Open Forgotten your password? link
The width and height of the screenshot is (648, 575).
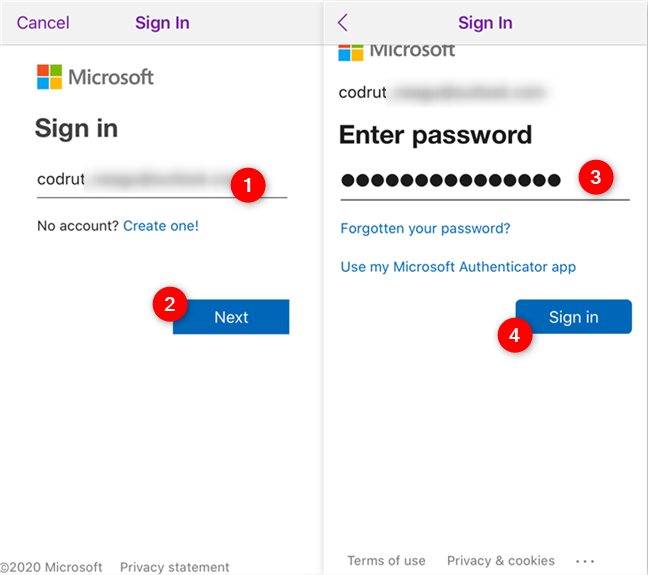425,228
